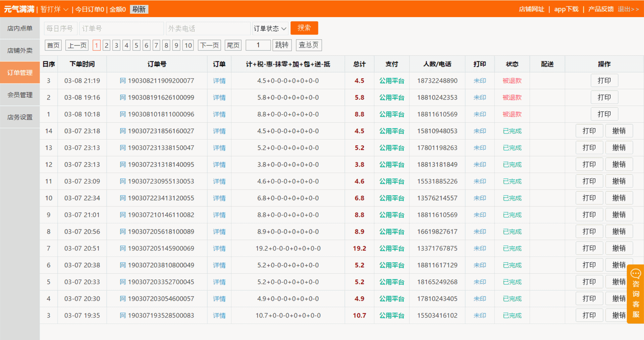Click the 刷新 button in header

click(x=139, y=9)
